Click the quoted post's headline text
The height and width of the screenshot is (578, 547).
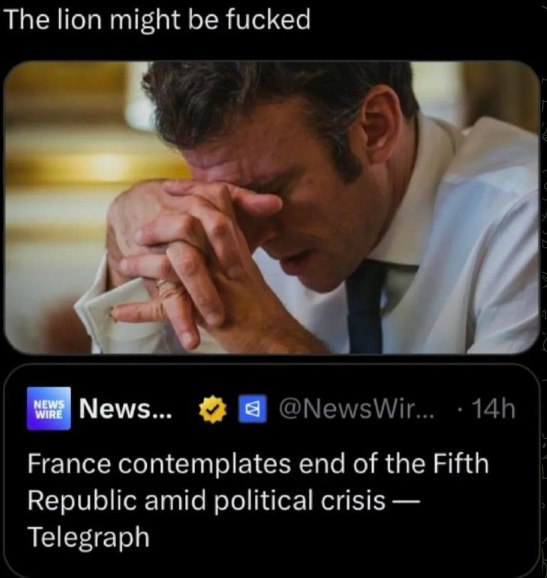tap(258, 499)
